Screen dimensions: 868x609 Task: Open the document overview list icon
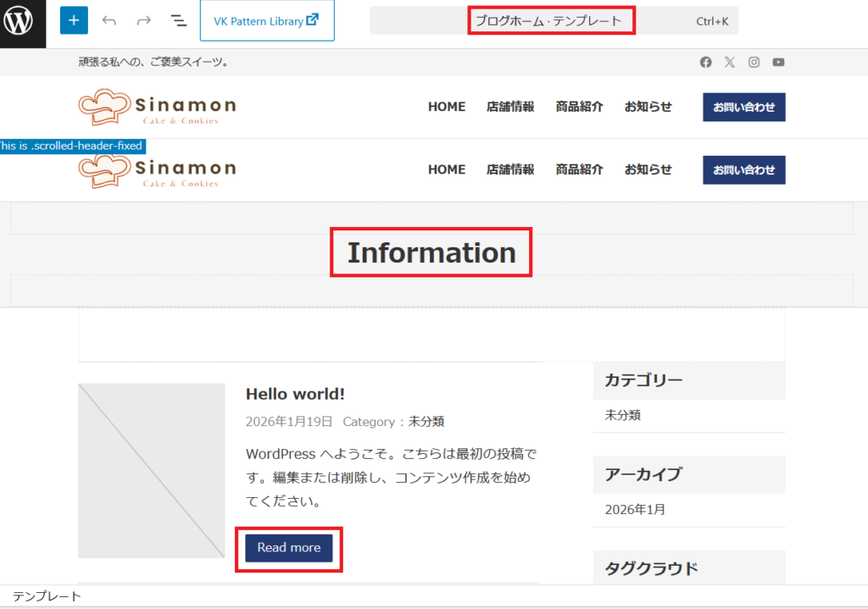pyautogui.click(x=179, y=20)
